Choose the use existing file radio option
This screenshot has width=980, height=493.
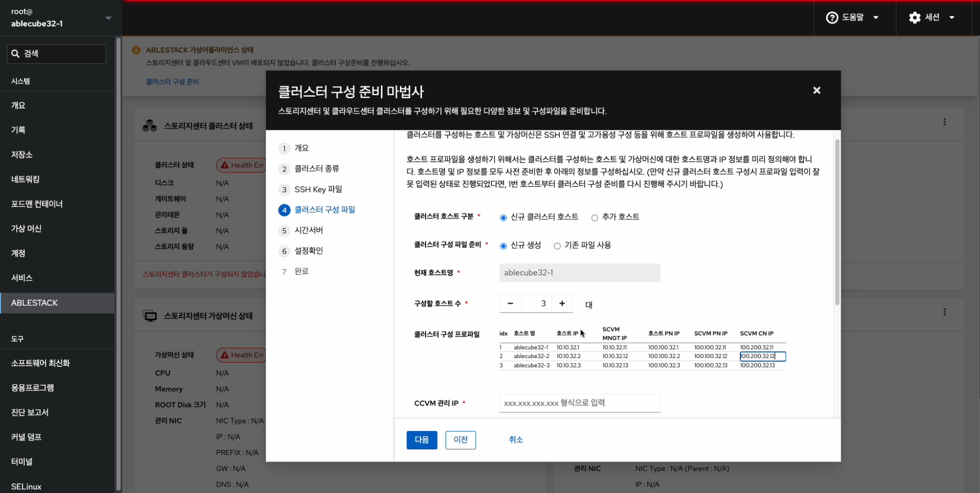click(x=557, y=246)
